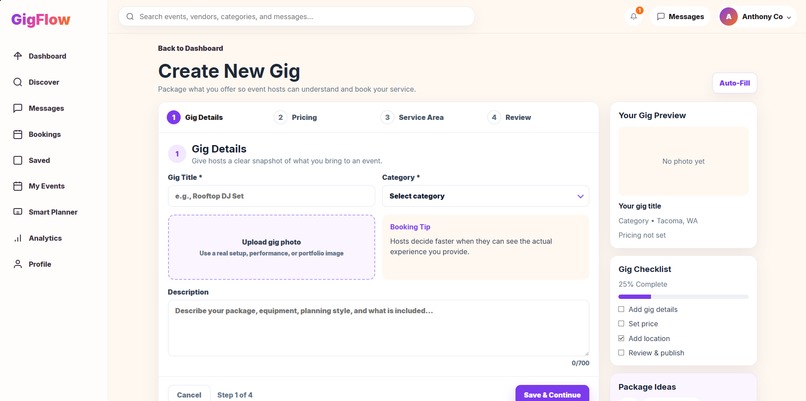
Task: Check the 'Set price' checkbox
Action: tap(621, 324)
